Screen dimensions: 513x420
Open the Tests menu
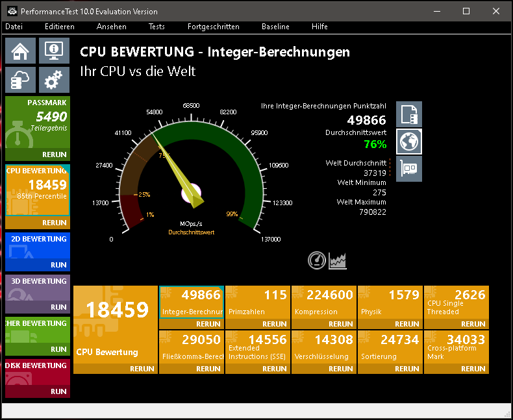point(156,27)
